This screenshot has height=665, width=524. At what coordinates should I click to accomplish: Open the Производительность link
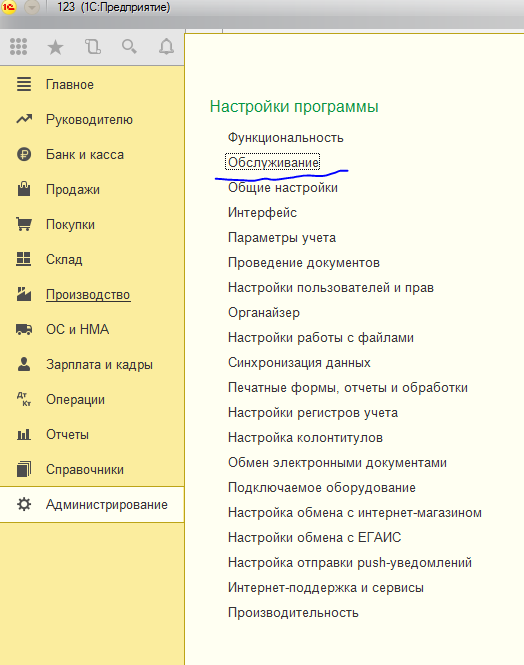tap(293, 612)
